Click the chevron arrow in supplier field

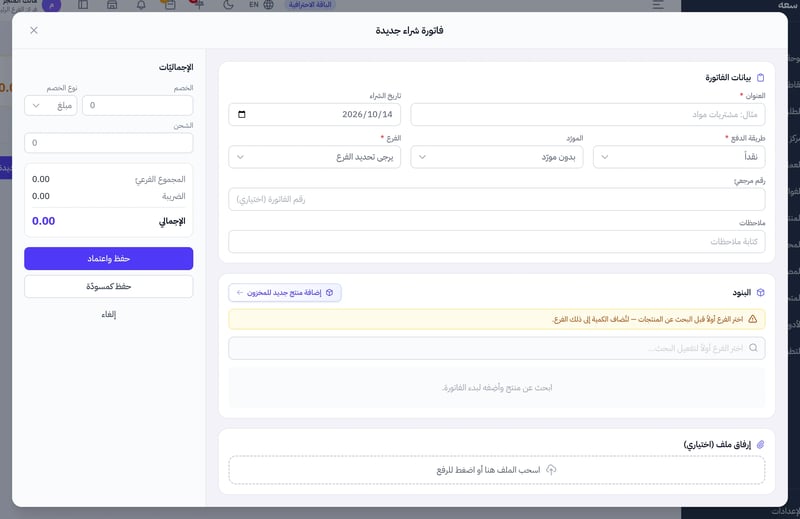(422, 157)
